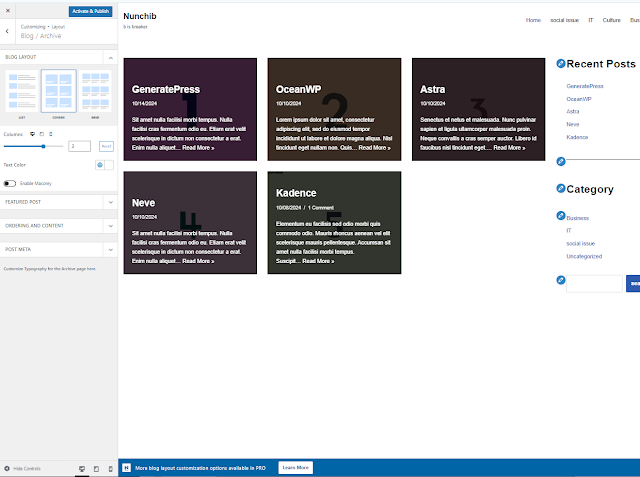This screenshot has width=640, height=477.
Task: Open OceanWP in Recent Posts sidebar
Action: (x=579, y=99)
